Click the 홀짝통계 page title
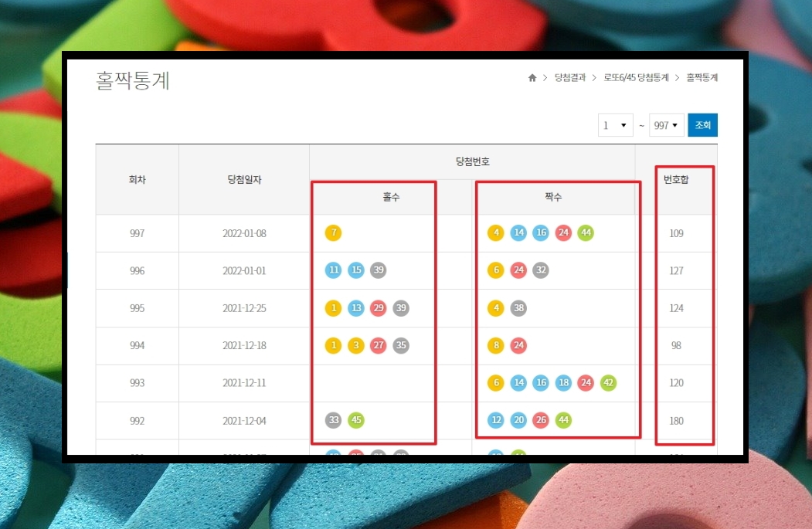This screenshot has height=529, width=812. 133,81
